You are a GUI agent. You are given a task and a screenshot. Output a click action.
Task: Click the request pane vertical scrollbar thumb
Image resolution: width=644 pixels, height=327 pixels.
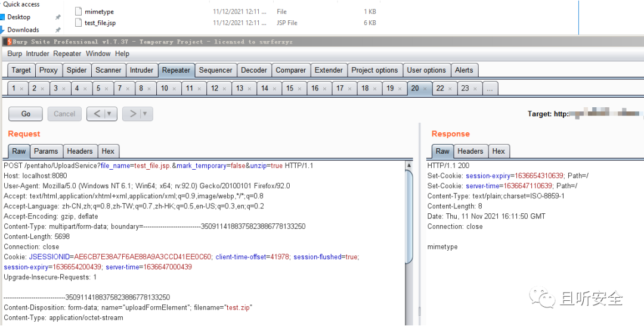(x=408, y=217)
